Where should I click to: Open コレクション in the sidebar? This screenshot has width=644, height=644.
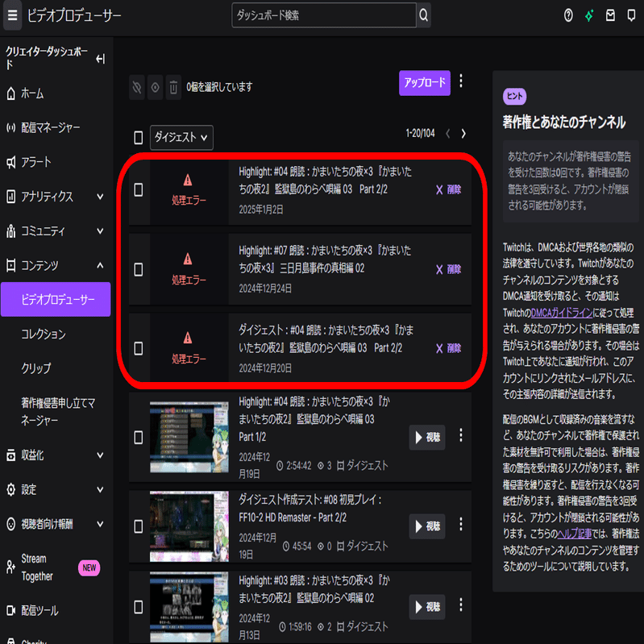click(44, 334)
